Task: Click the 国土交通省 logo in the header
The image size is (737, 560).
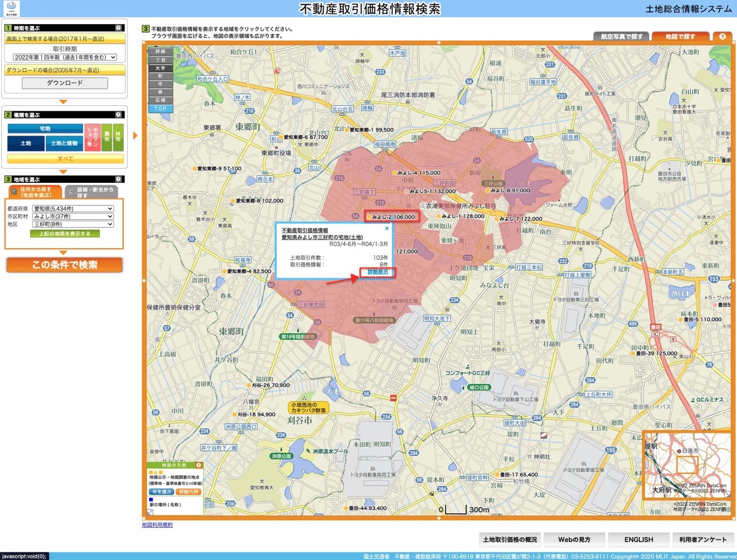Action: pyautogui.click(x=12, y=8)
